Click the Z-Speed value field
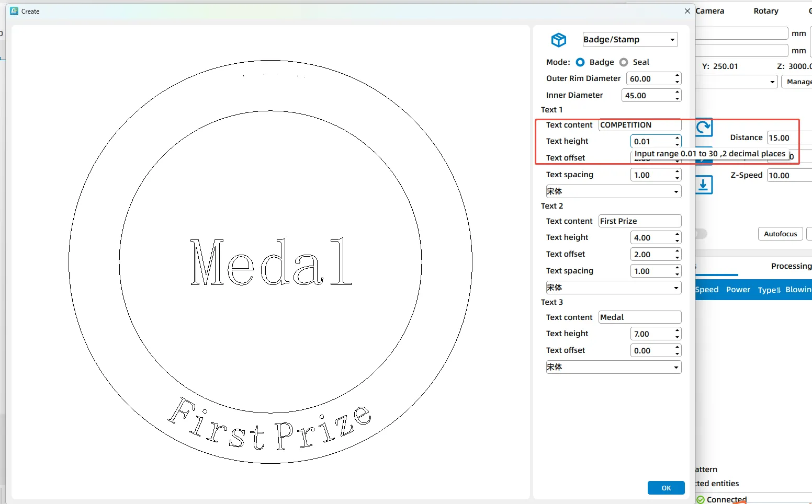 [x=788, y=176]
